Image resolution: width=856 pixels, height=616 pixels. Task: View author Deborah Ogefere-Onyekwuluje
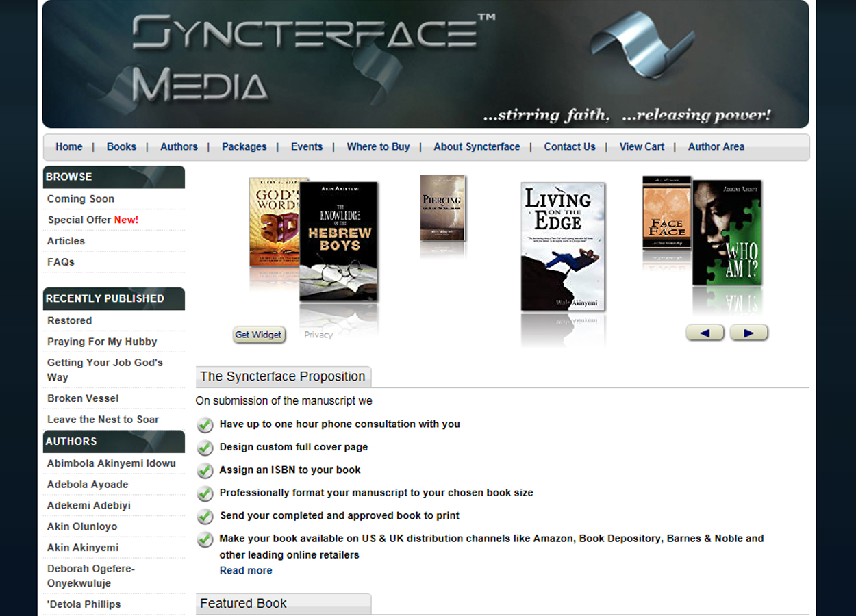91,576
